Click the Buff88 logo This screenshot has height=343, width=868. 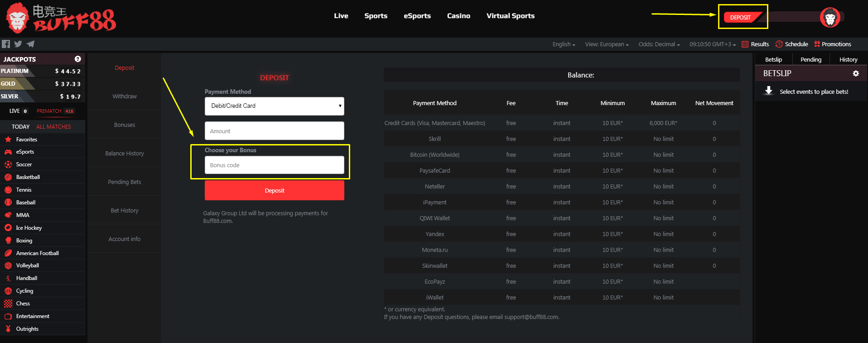[x=61, y=19]
